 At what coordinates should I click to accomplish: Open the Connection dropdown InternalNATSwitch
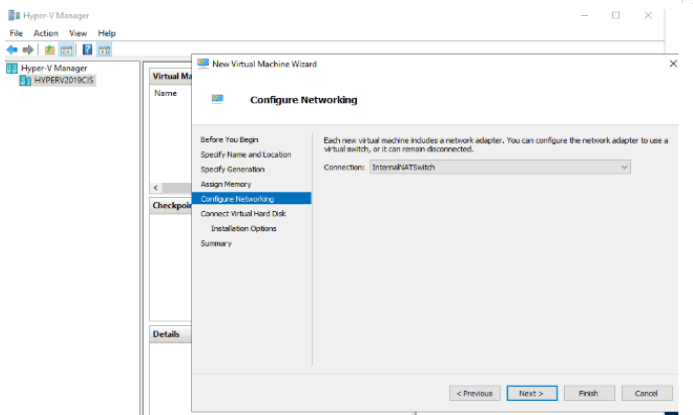(500, 167)
